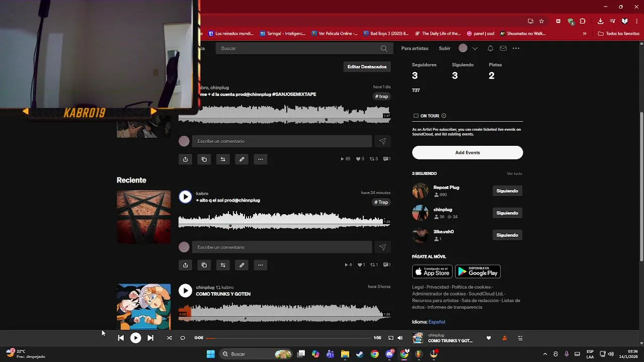The image size is (644, 362).
Task: Share icon on + alto q el sol track
Action: [185, 265]
